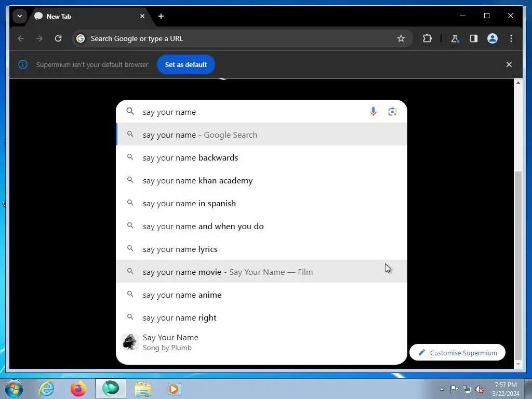Select 'say your name movie' film suggestion
The width and height of the screenshot is (532, 399).
(x=261, y=271)
